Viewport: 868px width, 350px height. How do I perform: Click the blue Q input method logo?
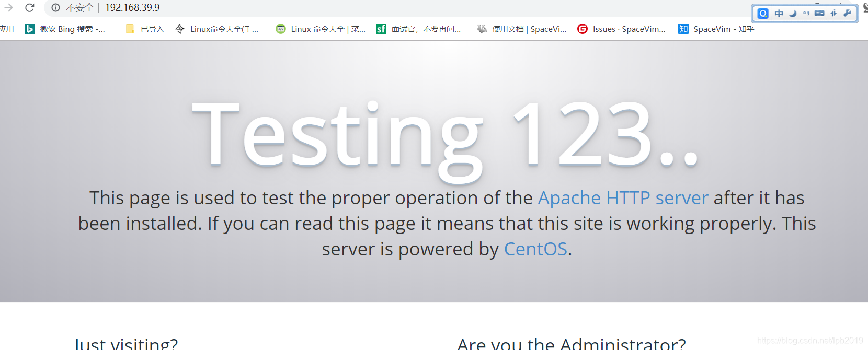point(763,14)
